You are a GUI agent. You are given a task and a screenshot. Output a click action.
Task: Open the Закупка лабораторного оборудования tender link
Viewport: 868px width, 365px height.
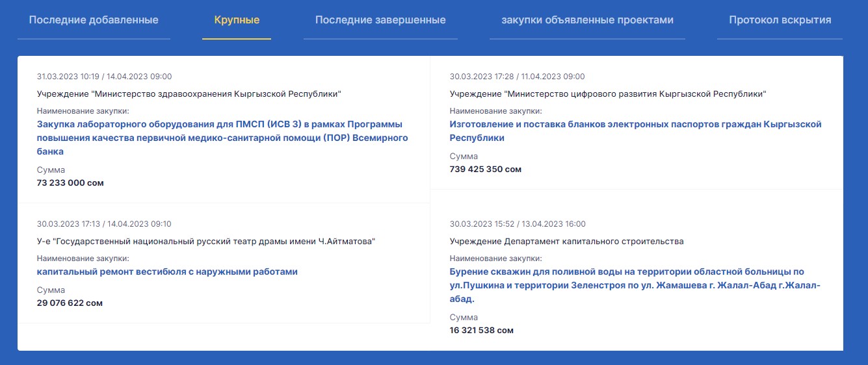222,138
